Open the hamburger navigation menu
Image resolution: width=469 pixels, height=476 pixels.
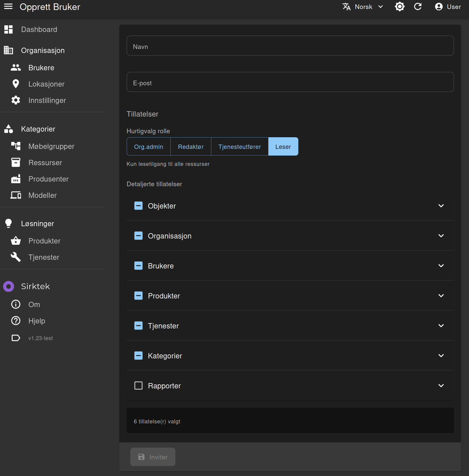click(8, 7)
